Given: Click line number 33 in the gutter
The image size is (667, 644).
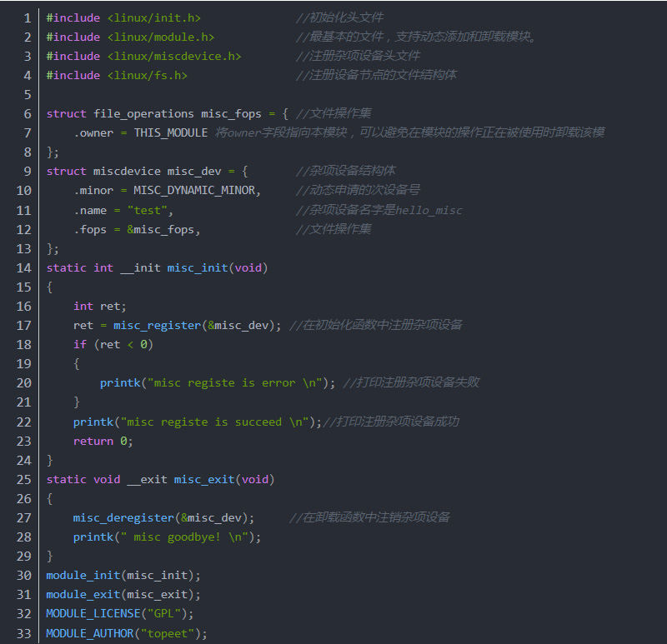Looking at the screenshot, I should pyautogui.click(x=24, y=633).
